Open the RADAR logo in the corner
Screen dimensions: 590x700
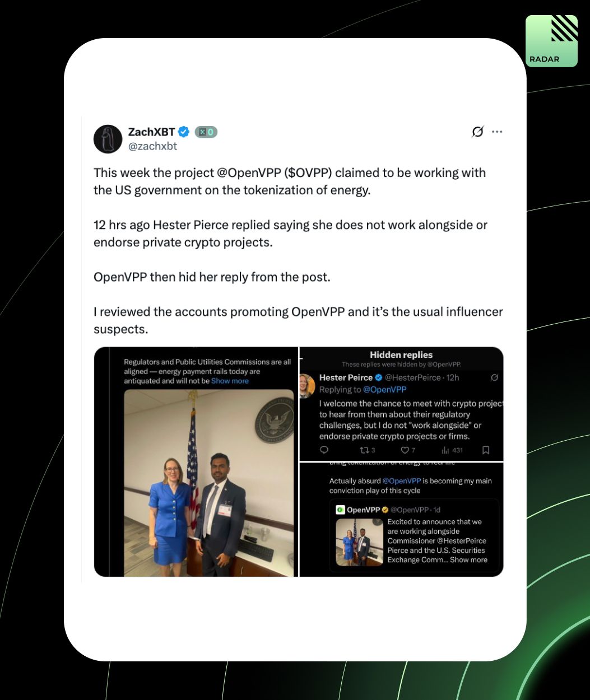[x=551, y=41]
